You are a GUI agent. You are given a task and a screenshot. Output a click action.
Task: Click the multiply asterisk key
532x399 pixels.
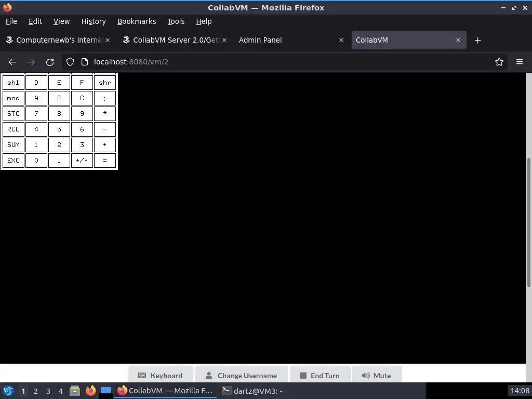pyautogui.click(x=105, y=114)
